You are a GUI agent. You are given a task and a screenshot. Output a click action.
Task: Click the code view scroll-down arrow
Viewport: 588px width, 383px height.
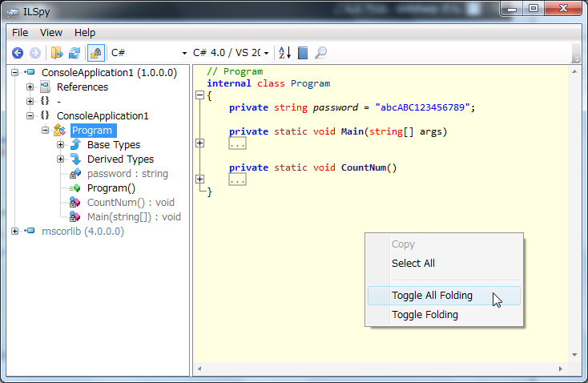(574, 355)
